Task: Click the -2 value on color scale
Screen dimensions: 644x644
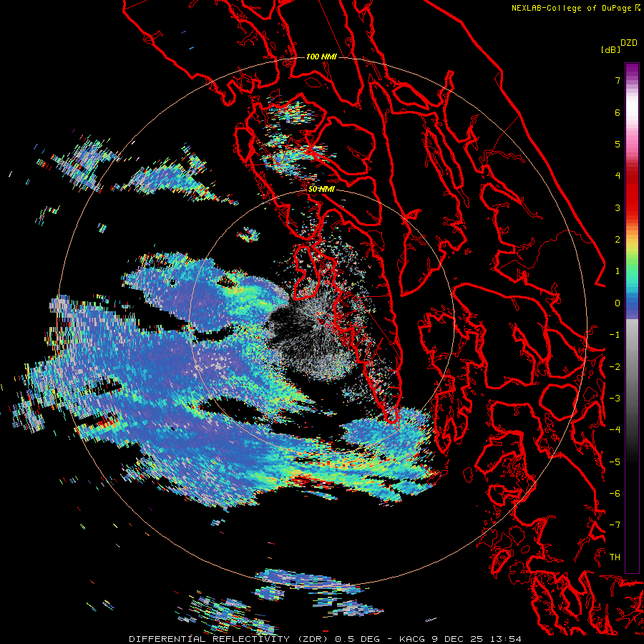Action: pos(615,367)
